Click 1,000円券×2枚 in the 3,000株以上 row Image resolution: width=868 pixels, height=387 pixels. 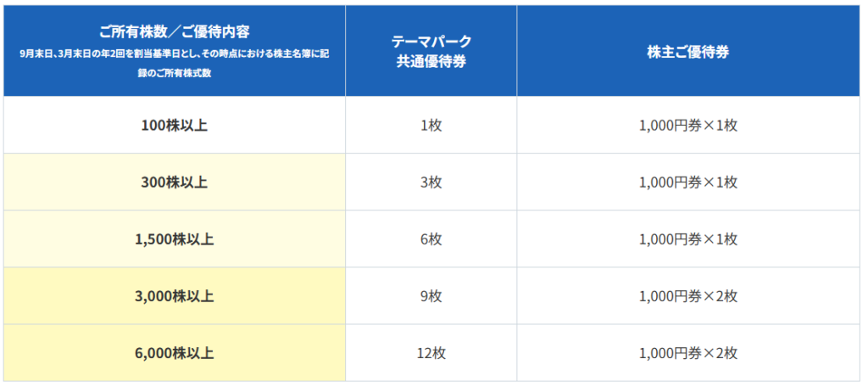(x=688, y=296)
